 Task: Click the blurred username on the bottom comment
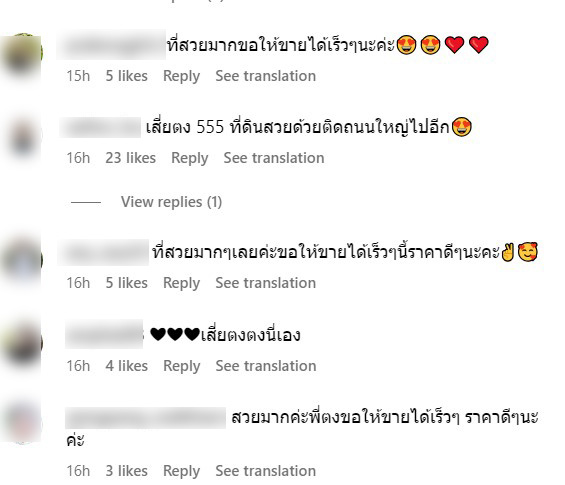(145, 418)
